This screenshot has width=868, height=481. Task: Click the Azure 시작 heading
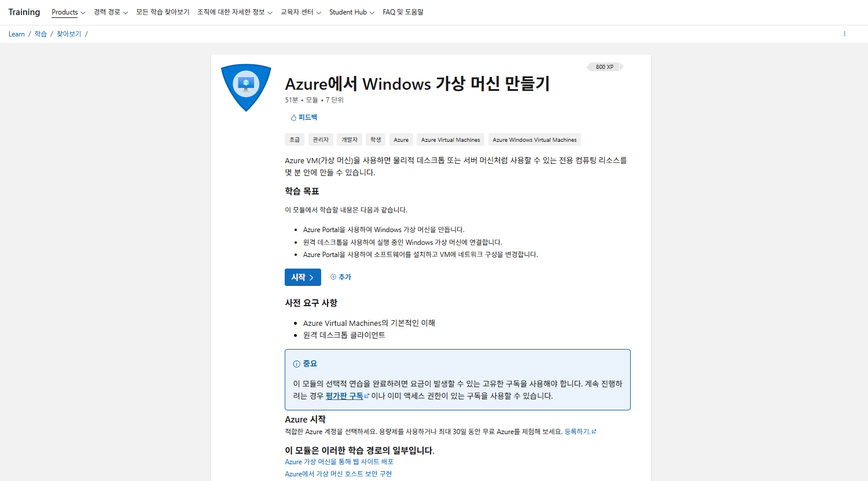(x=306, y=420)
